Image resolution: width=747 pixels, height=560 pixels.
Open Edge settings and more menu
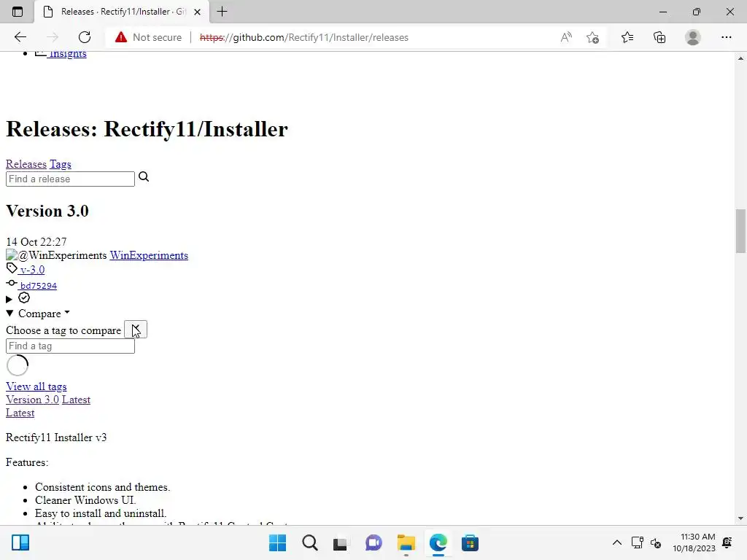(x=726, y=37)
